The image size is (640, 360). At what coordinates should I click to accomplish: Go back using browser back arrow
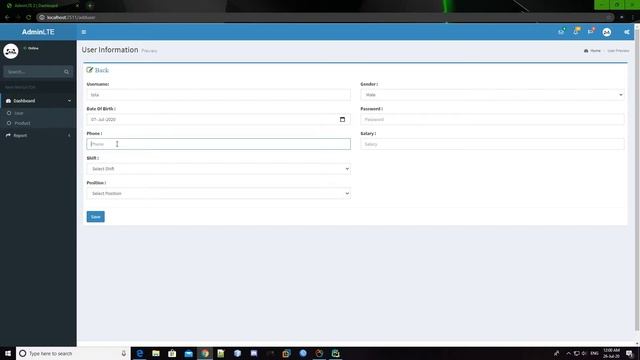(7, 17)
